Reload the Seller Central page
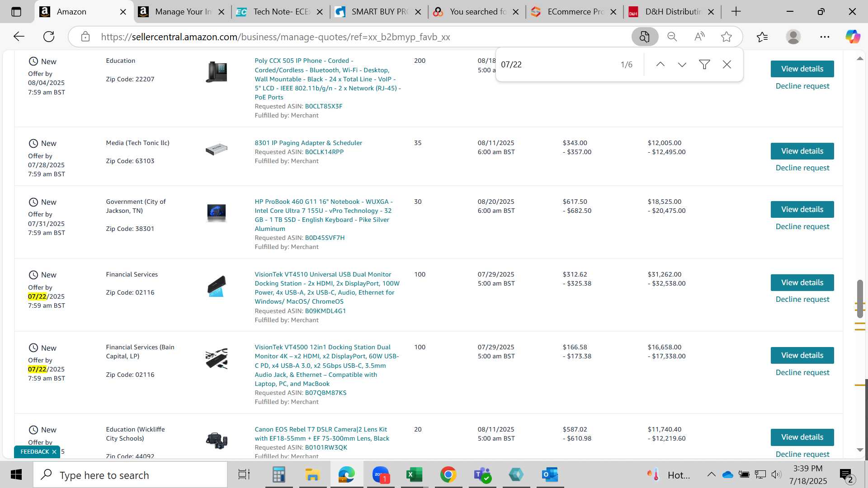 coord(49,37)
